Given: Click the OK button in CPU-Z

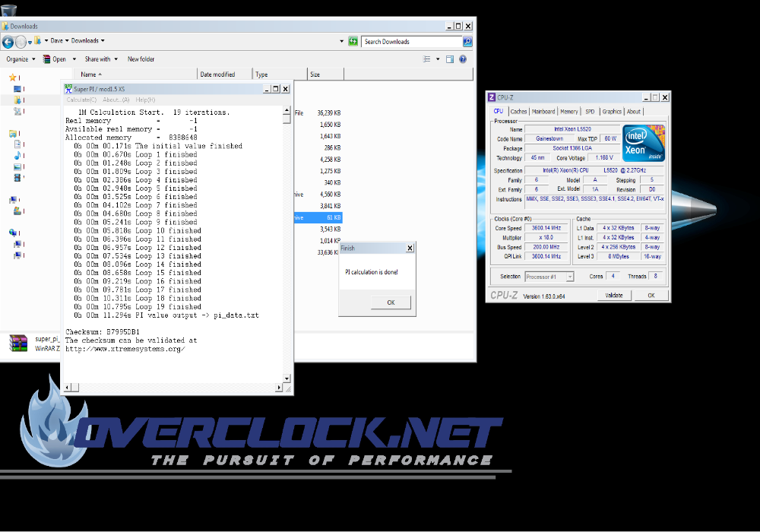Looking at the screenshot, I should tap(651, 295).
